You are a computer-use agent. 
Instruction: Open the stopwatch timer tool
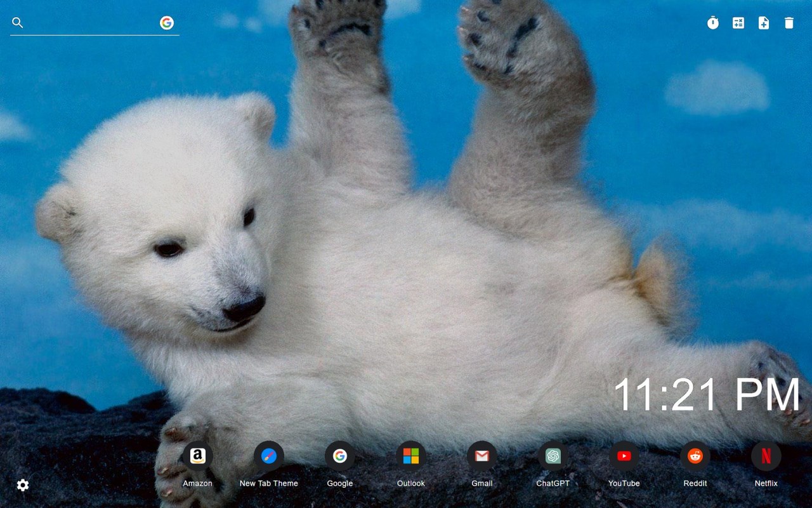pos(713,23)
